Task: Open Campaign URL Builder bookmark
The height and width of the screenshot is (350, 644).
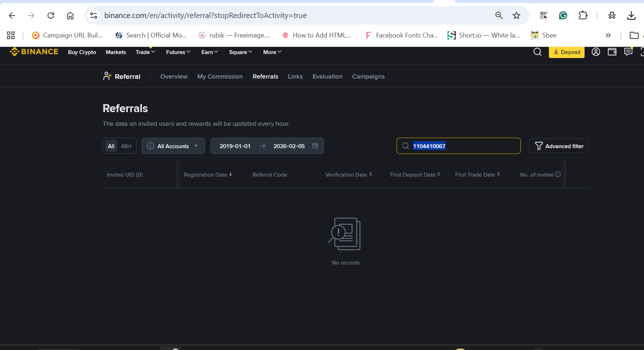Action: tap(67, 35)
